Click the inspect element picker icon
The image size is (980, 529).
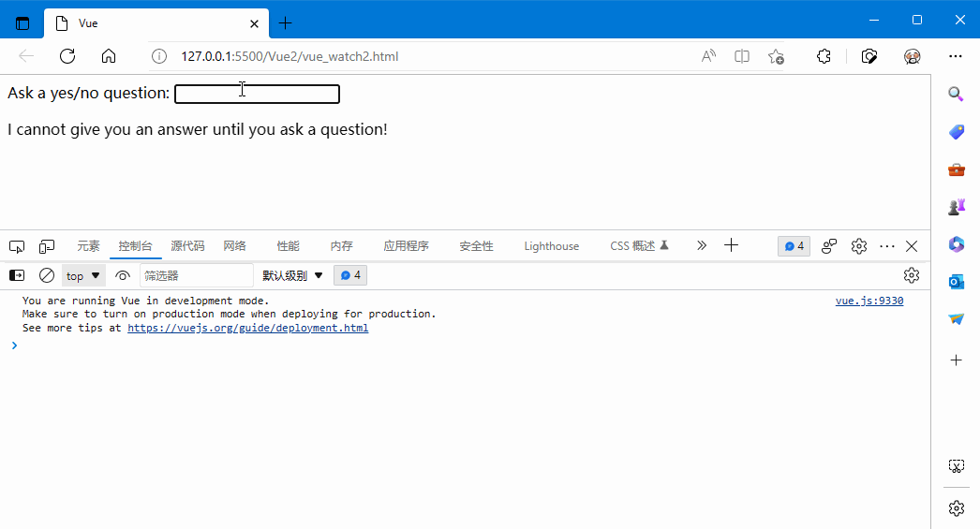click(17, 246)
